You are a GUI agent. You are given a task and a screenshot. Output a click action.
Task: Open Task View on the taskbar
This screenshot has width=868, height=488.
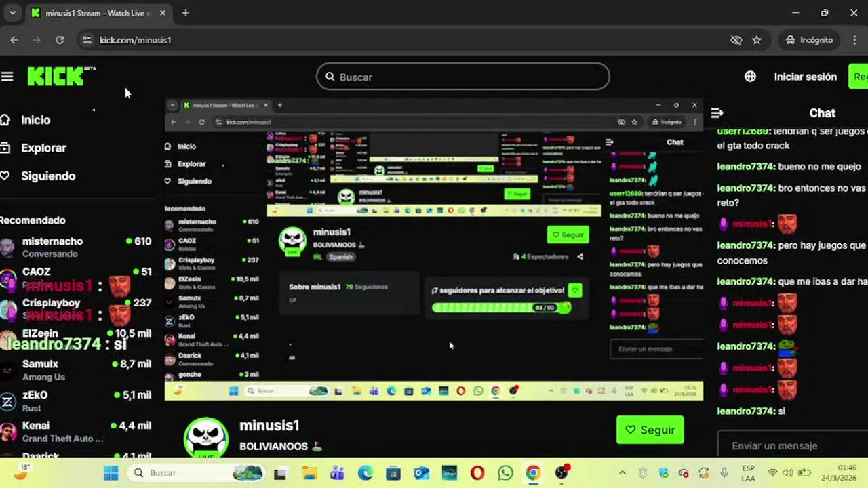pos(280,473)
